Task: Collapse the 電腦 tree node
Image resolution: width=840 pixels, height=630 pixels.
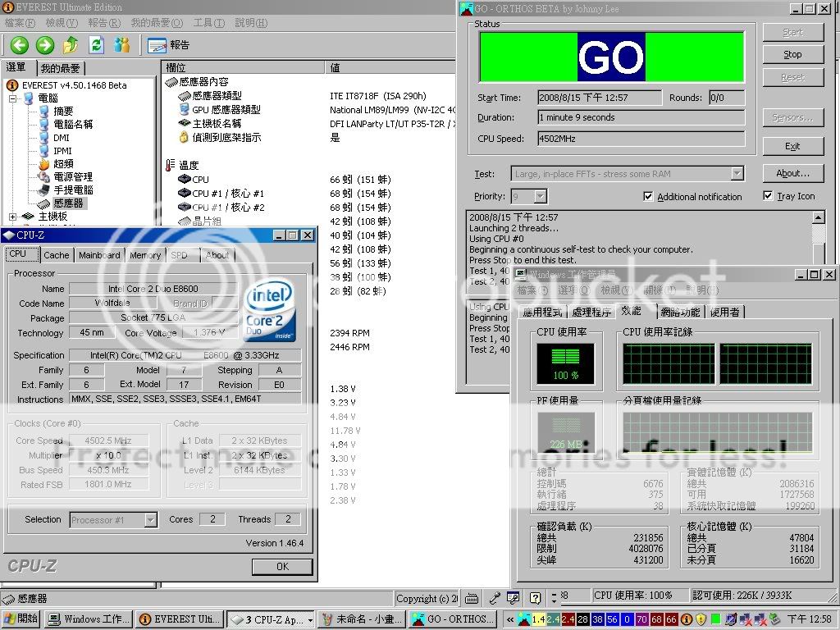Action: [x=13, y=98]
